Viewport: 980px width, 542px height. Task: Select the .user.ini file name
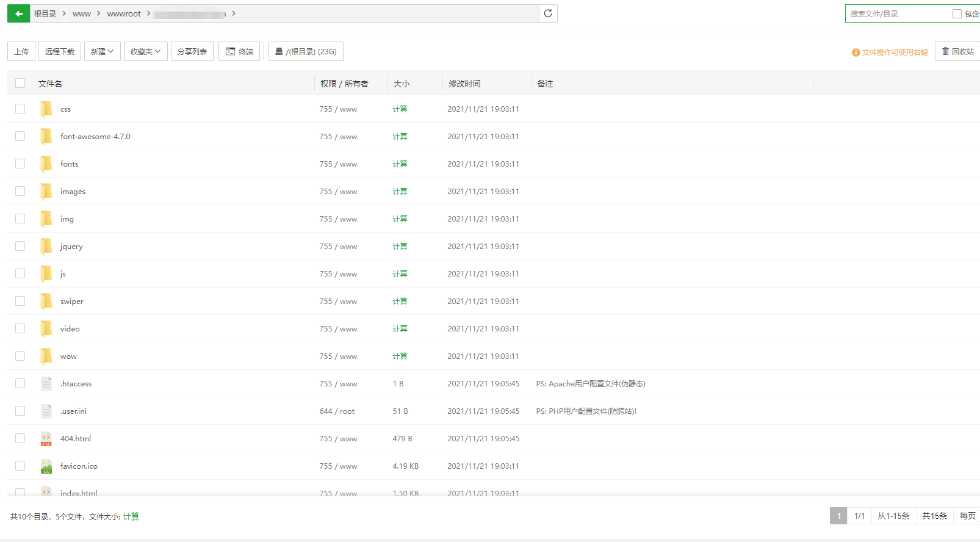coord(73,411)
